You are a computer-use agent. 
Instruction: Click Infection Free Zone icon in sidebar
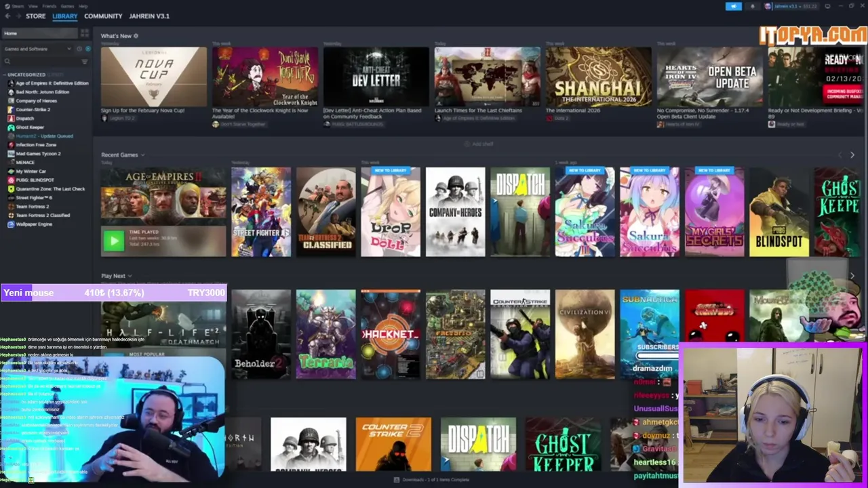coord(11,144)
